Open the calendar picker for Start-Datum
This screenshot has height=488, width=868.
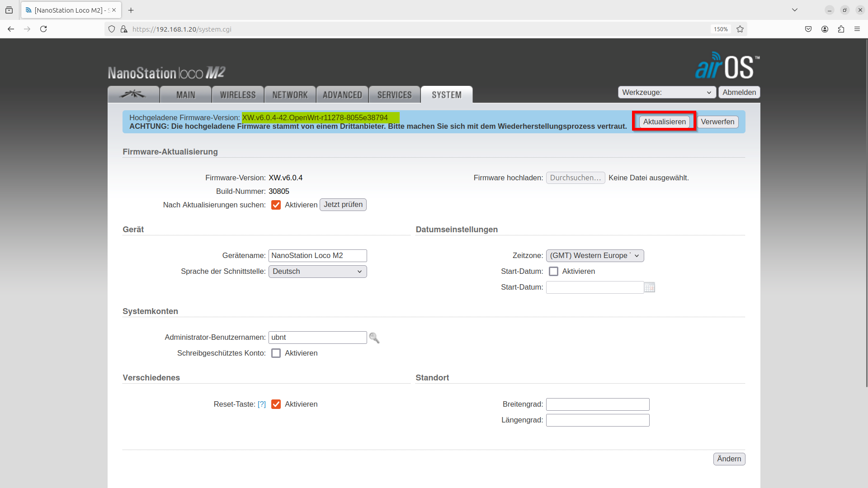point(649,287)
